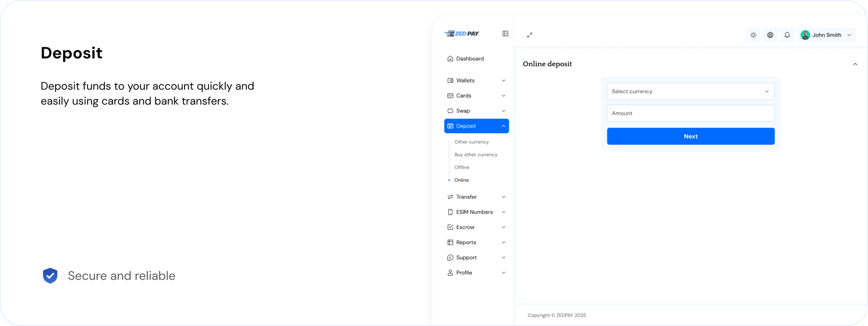Select the Buy other currency option
This screenshot has width=868, height=326.
[x=476, y=155]
